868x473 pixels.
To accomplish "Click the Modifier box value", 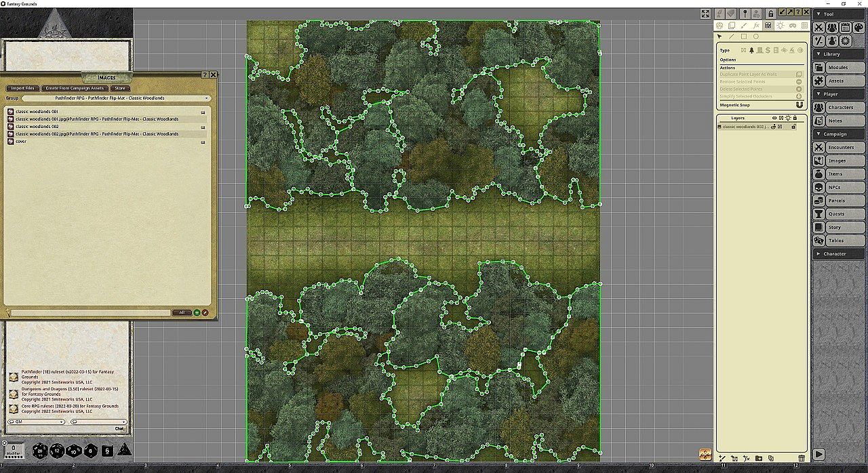I will click(15, 449).
